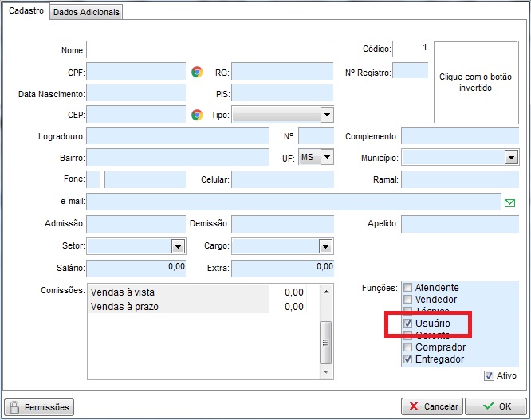Click the Permissões padlock button
The width and height of the screenshot is (531, 420).
39,407
